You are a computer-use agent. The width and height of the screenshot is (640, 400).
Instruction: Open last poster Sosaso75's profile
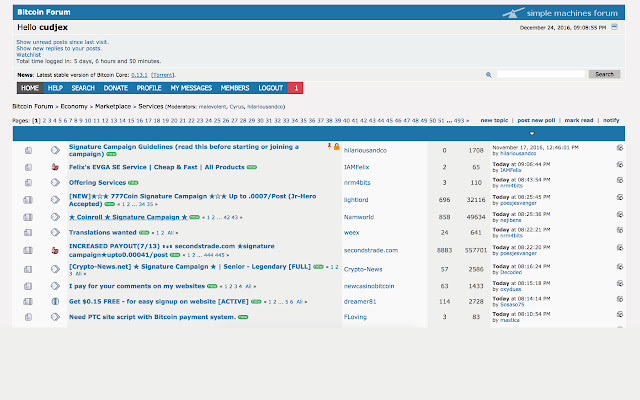pyautogui.click(x=512, y=305)
